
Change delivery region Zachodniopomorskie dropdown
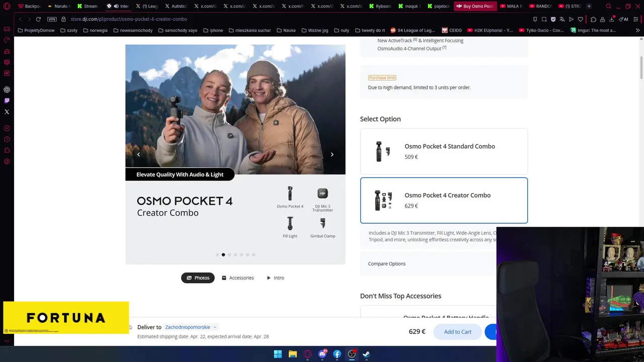coord(191,327)
